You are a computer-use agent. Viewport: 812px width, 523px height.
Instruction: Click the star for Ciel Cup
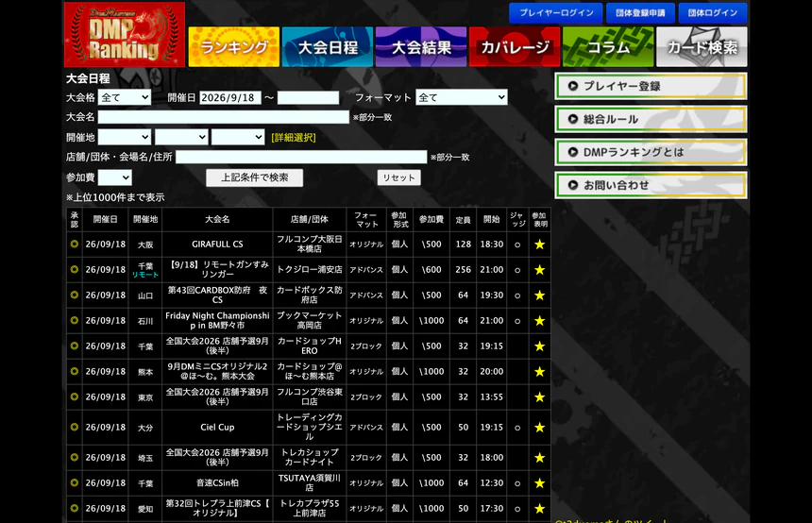(540, 428)
